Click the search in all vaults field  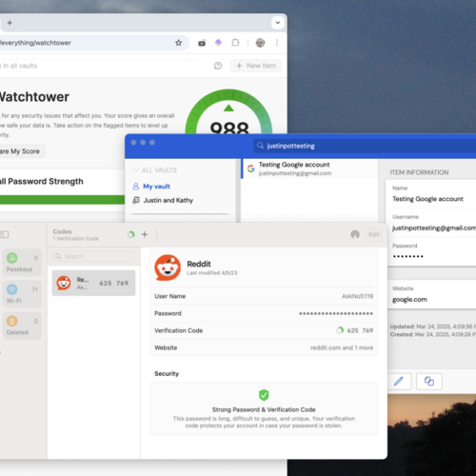click(x=102, y=66)
